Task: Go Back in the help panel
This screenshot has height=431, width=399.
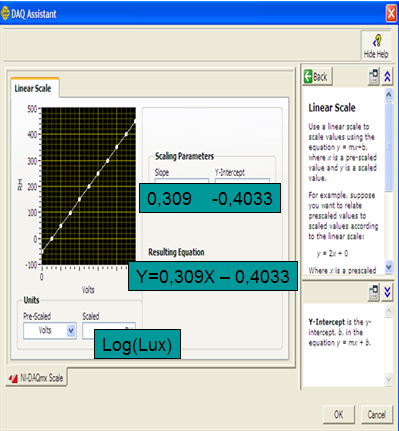Action: [x=317, y=77]
